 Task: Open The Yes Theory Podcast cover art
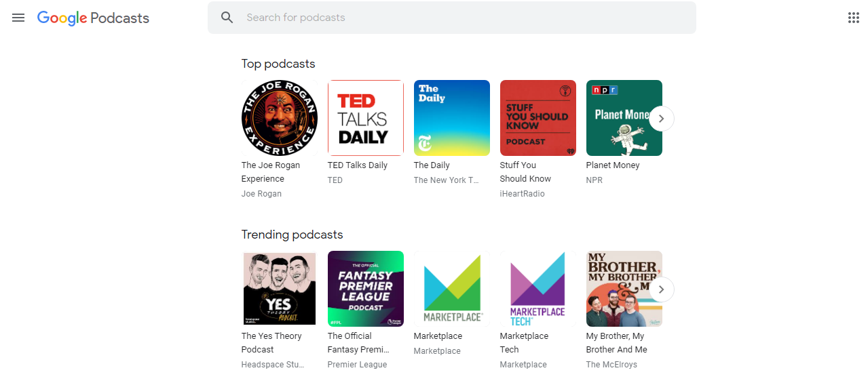(280, 289)
